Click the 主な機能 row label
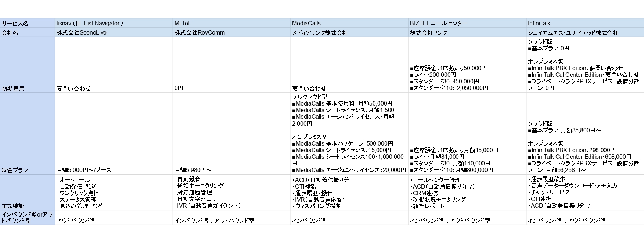The image size is (644, 243). pyautogui.click(x=28, y=192)
